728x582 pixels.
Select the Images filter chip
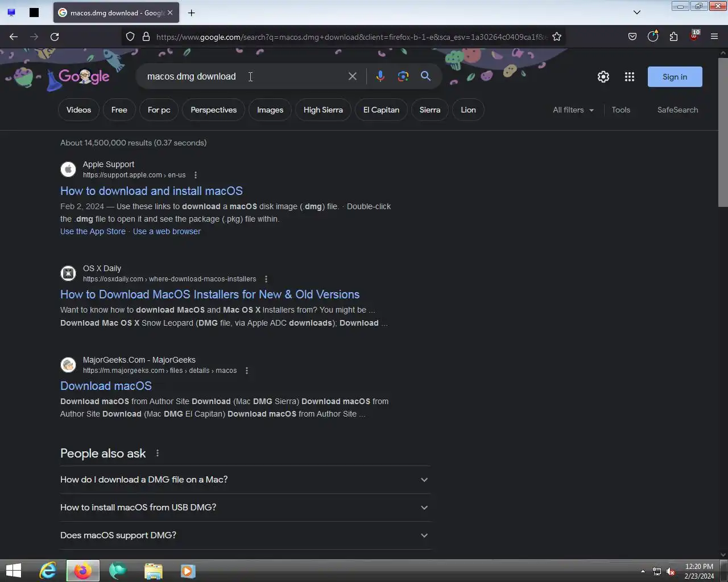pos(270,110)
